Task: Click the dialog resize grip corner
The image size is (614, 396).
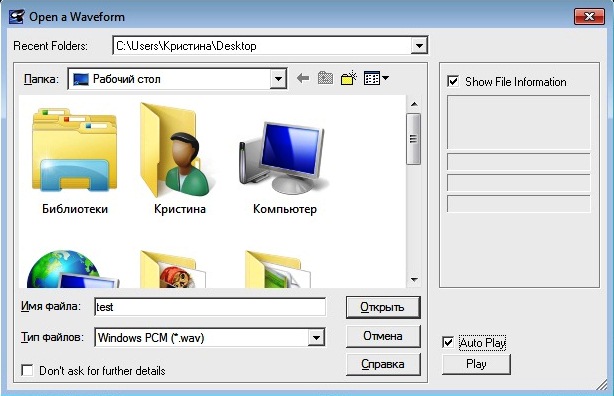Action: point(602,385)
